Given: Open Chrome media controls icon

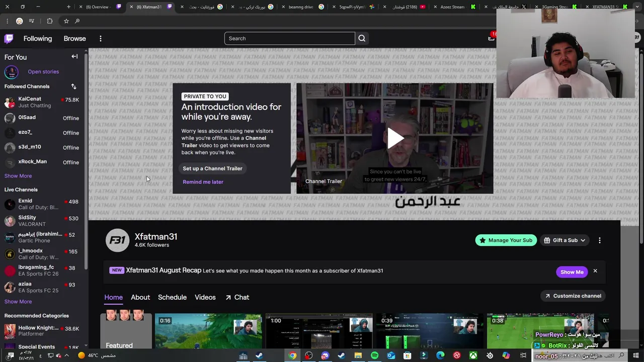Looking at the screenshot, I should coord(32,21).
